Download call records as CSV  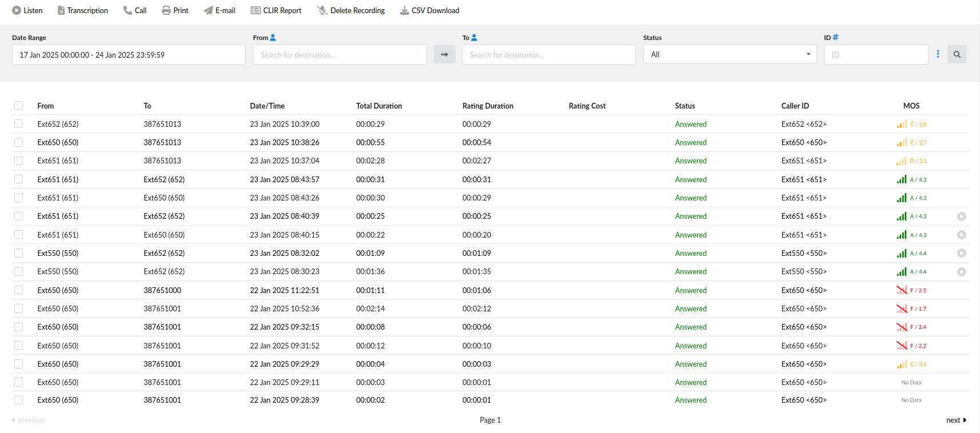pyautogui.click(x=429, y=10)
